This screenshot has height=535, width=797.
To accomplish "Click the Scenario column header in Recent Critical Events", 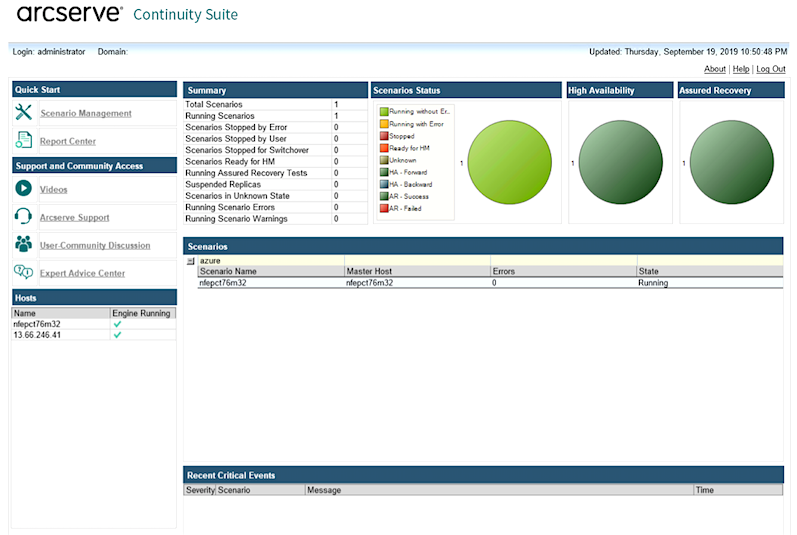I will [261, 490].
